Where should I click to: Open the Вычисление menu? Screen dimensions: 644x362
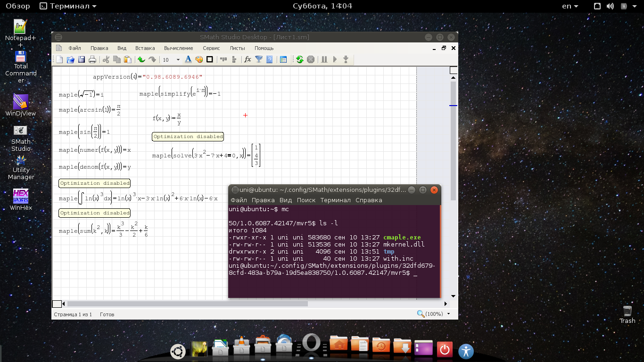[178, 48]
